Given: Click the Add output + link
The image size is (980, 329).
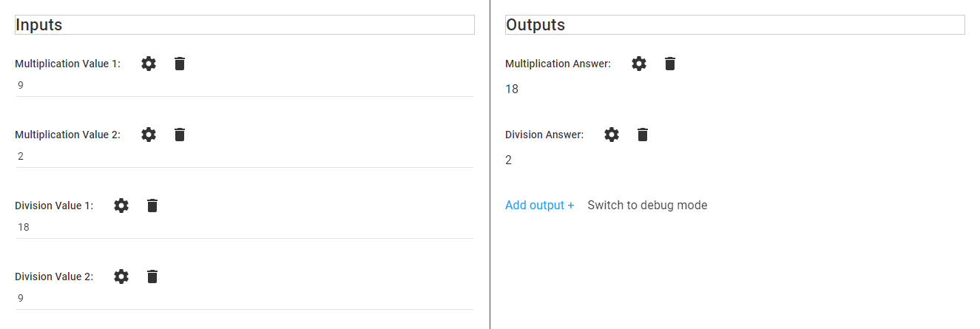Looking at the screenshot, I should pyautogui.click(x=539, y=206).
